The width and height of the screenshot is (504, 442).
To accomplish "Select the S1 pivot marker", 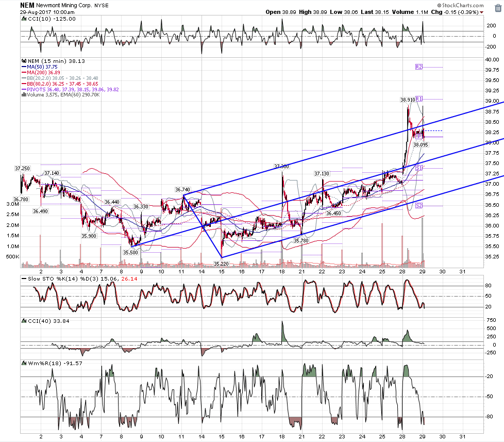I will tap(418, 168).
